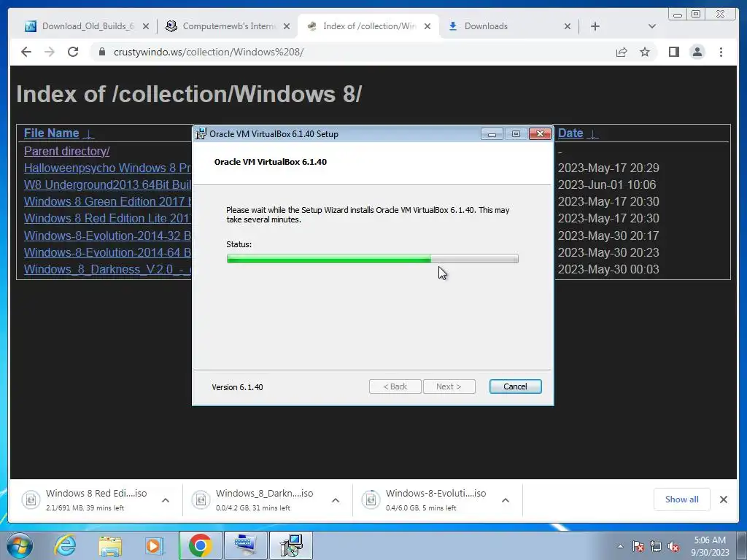The width and height of the screenshot is (747, 560).
Task: Click the address bar URL field
Action: [352, 52]
